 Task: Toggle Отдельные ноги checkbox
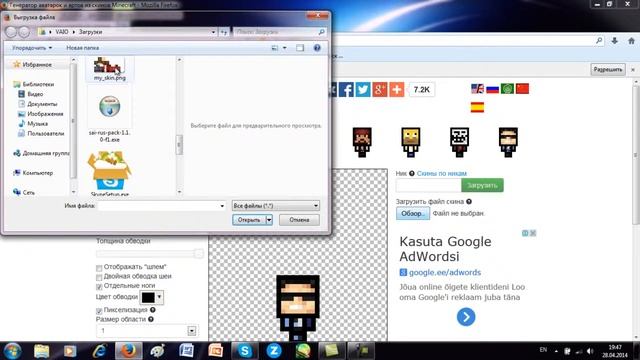point(99,287)
